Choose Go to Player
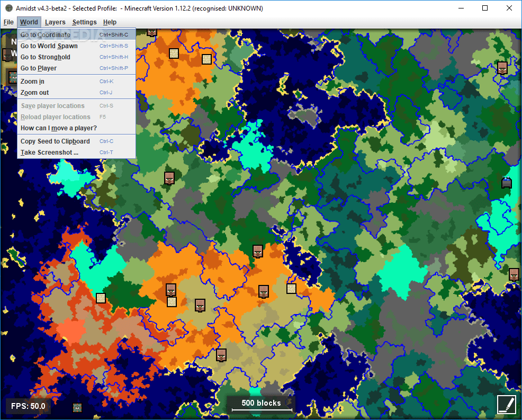Screen dimensions: 522x420 [x=77, y=68]
